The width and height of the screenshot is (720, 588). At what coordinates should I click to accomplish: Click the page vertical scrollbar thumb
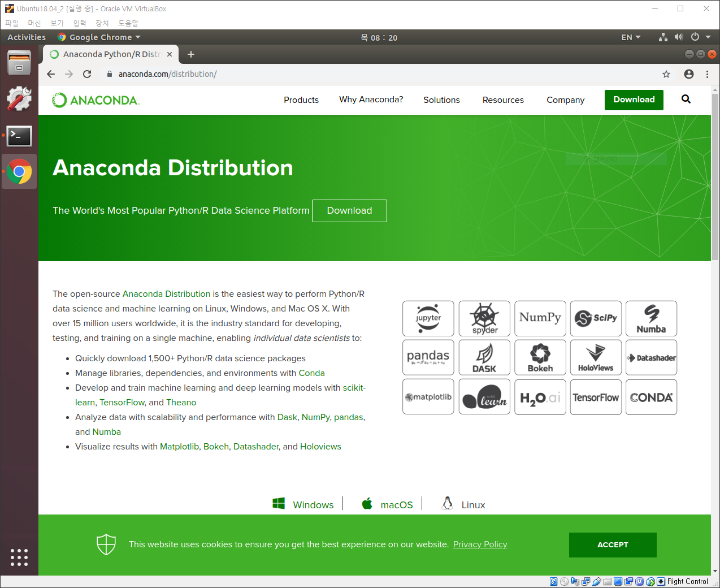coord(715,176)
